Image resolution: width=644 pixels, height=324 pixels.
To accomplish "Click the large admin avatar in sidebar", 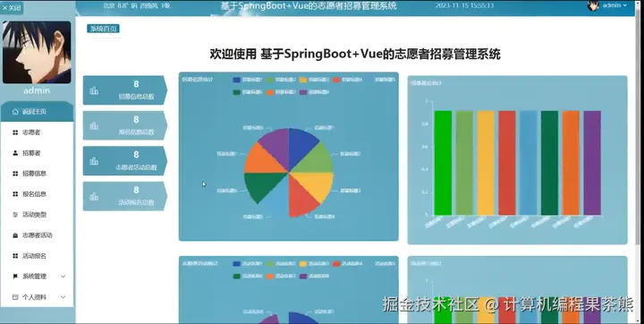I will click(37, 52).
